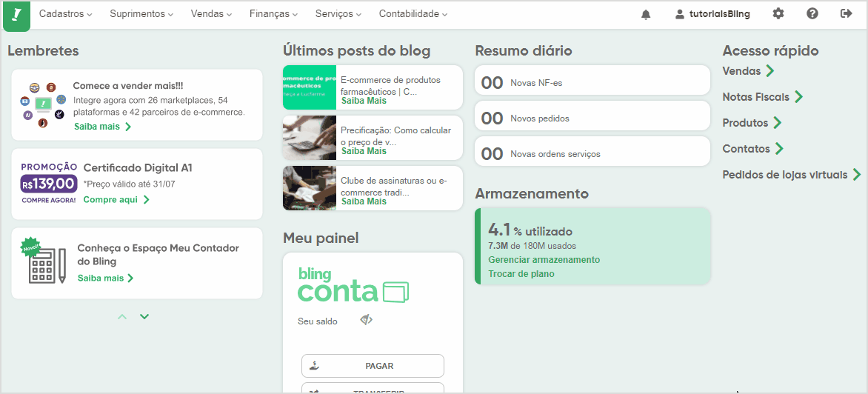Viewport: 868px width, 394px height.
Task: Open the Cadastros menu
Action: 65,14
